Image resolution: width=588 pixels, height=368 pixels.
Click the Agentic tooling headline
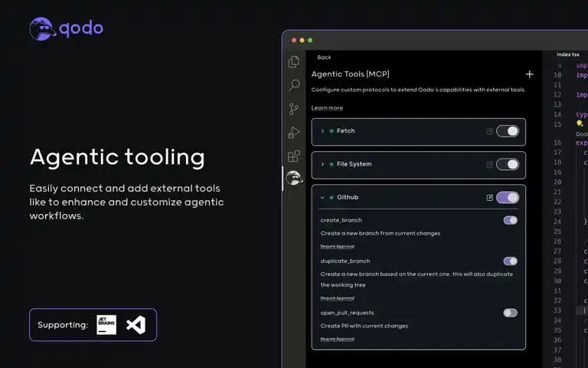pos(117,158)
